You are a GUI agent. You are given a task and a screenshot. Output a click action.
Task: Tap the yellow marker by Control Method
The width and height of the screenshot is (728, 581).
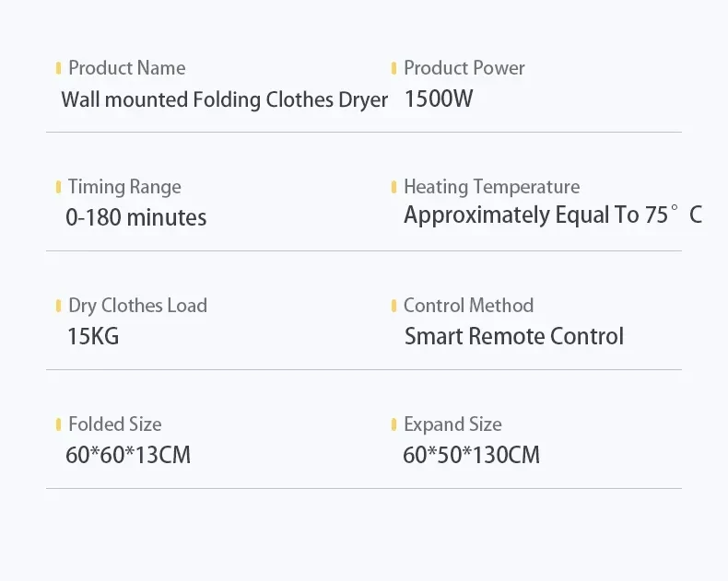coord(394,306)
